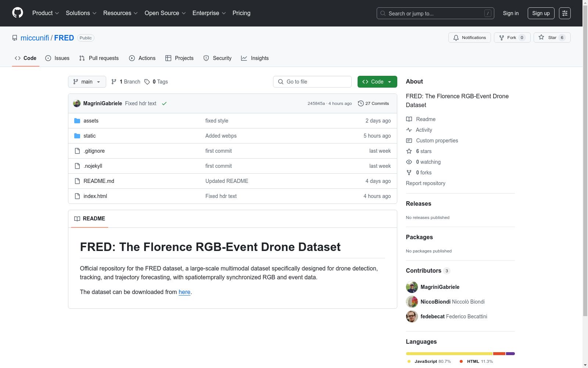Click the index.html file icon

(x=77, y=196)
